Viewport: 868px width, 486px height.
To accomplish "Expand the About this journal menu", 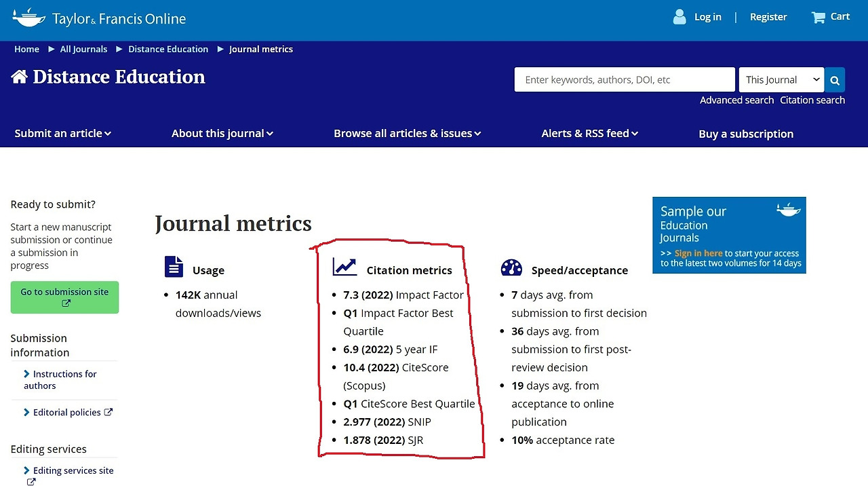I will tap(222, 134).
